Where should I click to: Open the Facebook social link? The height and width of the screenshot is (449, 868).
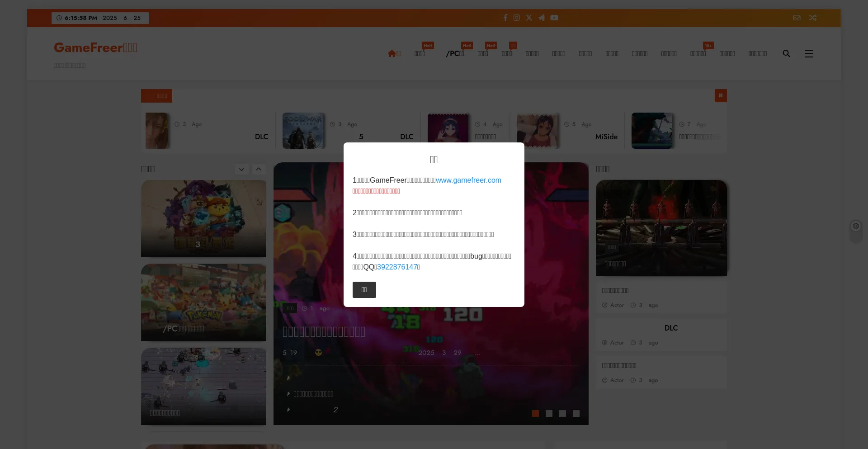(505, 18)
